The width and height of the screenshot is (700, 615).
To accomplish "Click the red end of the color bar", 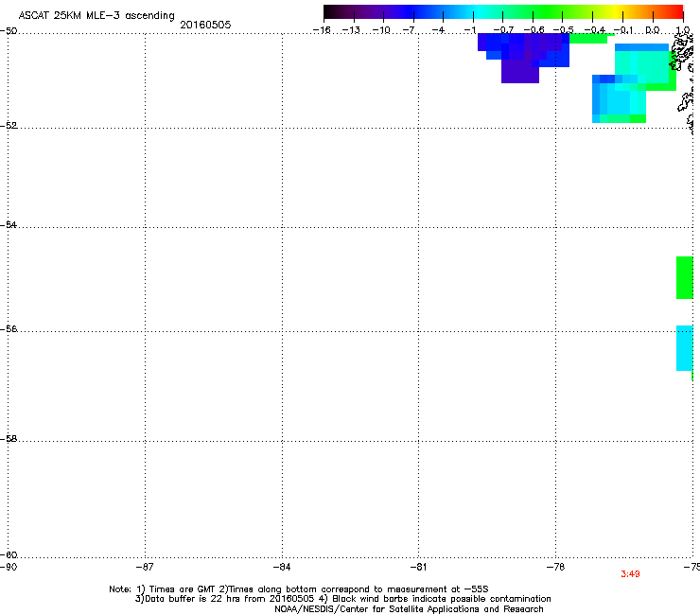I will click(x=677, y=12).
